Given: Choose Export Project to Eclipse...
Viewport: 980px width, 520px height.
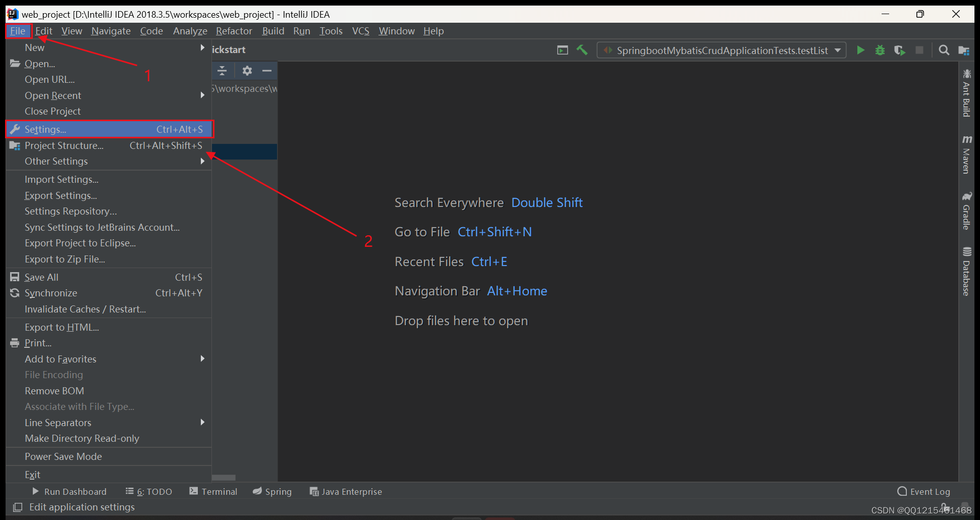Looking at the screenshot, I should point(108,243).
